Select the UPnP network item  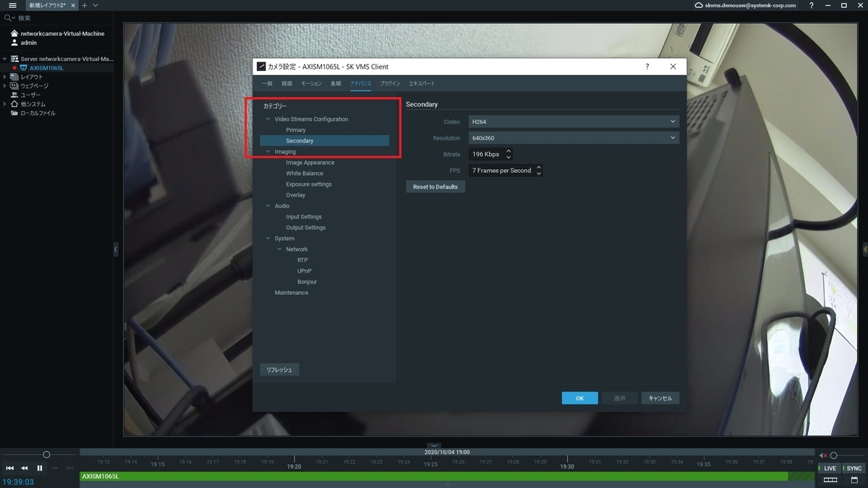coord(305,271)
